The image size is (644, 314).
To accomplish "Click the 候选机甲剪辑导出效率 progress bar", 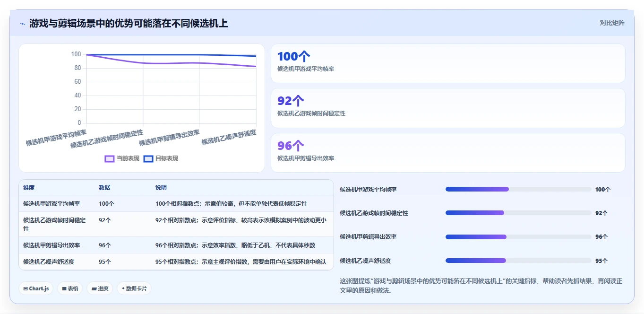I will (518, 237).
